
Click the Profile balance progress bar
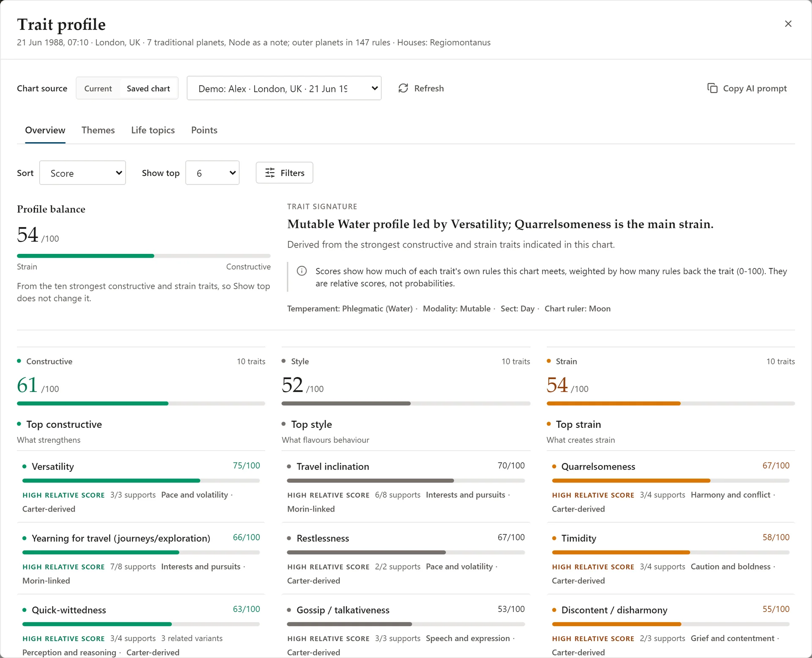[144, 256]
